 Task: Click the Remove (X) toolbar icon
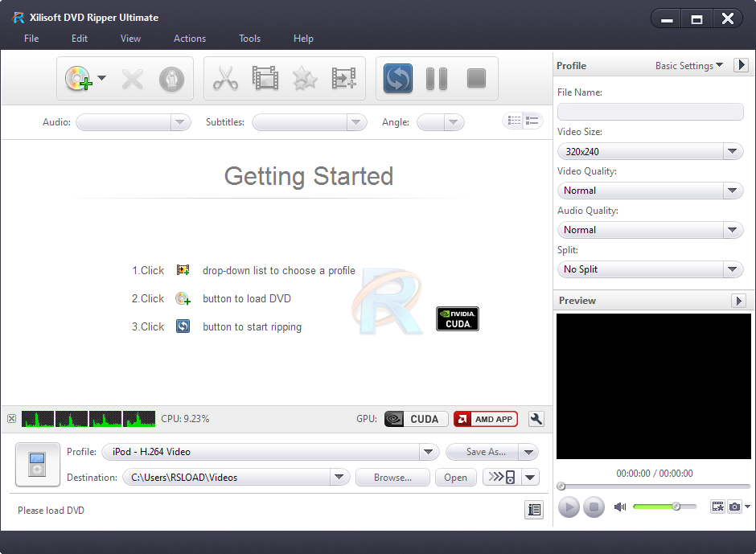point(132,79)
